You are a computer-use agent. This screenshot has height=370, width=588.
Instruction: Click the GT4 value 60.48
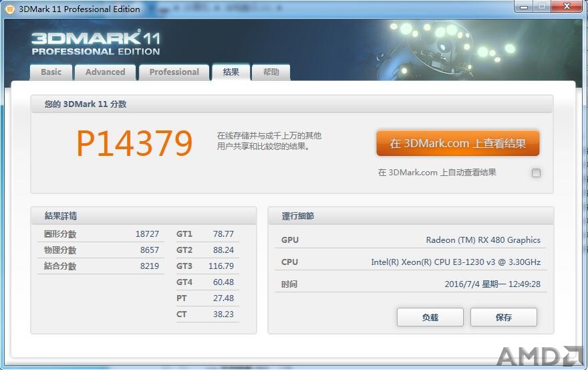pos(223,282)
